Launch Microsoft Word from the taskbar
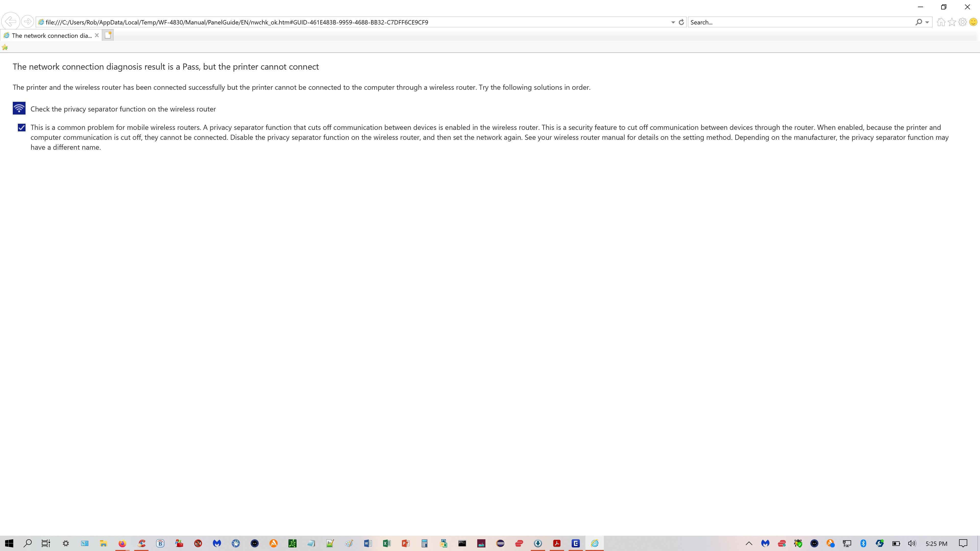980x551 pixels. (367, 543)
